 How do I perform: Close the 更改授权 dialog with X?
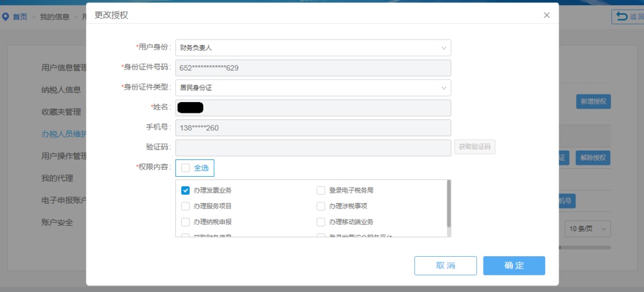[x=546, y=15]
